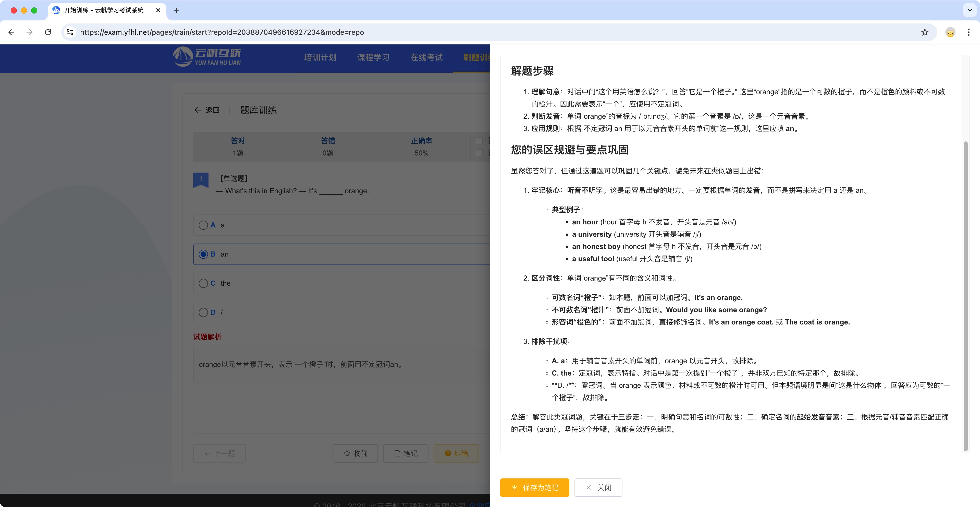This screenshot has width=980, height=507.
Task: Click the star icon on the 收藏 button
Action: point(347,453)
